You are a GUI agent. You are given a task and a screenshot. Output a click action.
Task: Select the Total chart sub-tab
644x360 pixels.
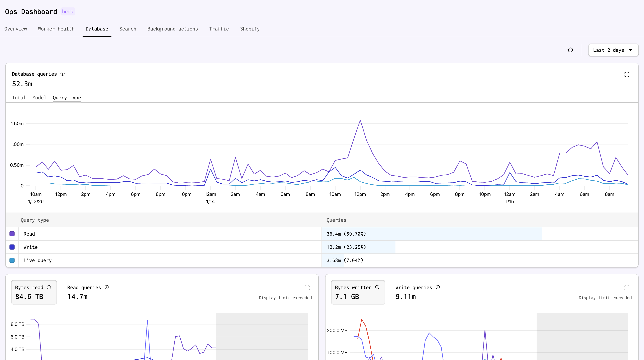[19, 98]
